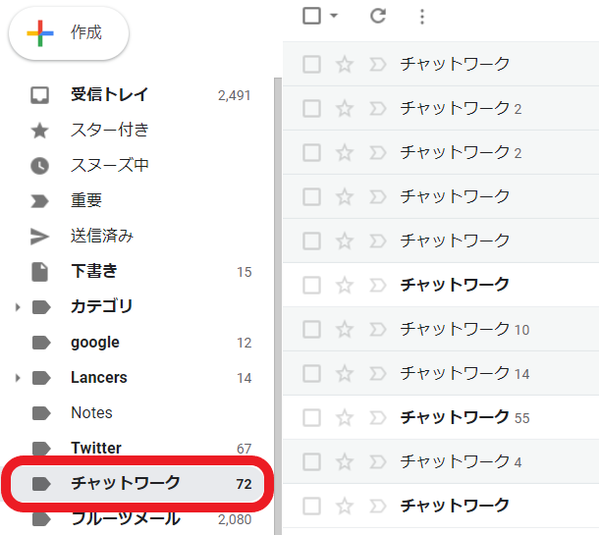Screen dimensions: 600x535
Task: Star the チャットワーク 10 email
Action: 344,329
